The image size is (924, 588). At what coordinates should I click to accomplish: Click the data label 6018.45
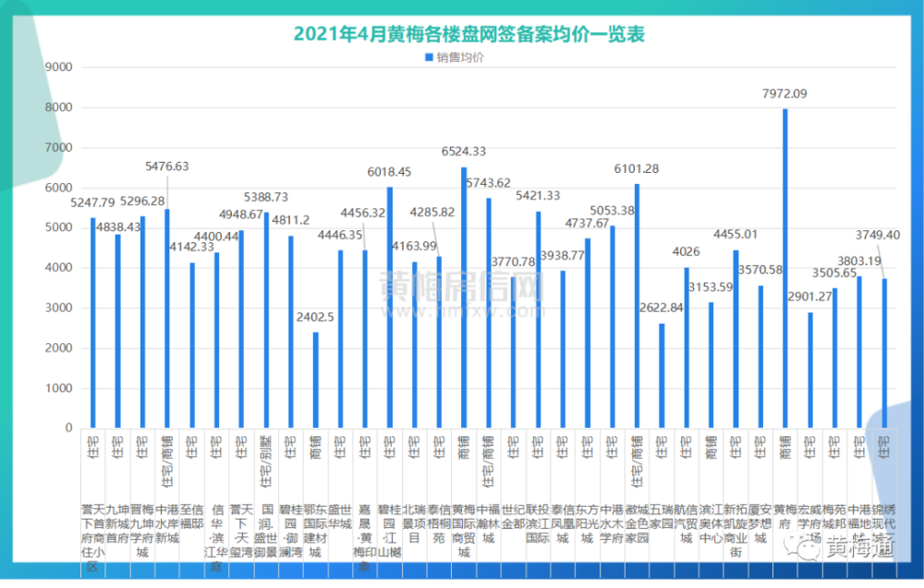pyautogui.click(x=389, y=172)
